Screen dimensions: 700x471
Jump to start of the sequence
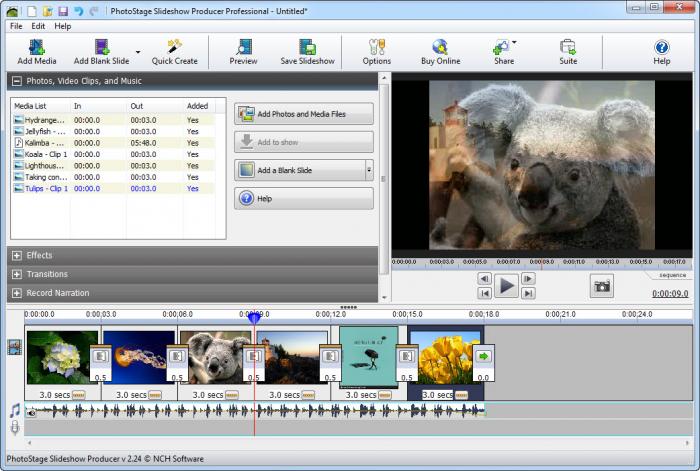[484, 293]
